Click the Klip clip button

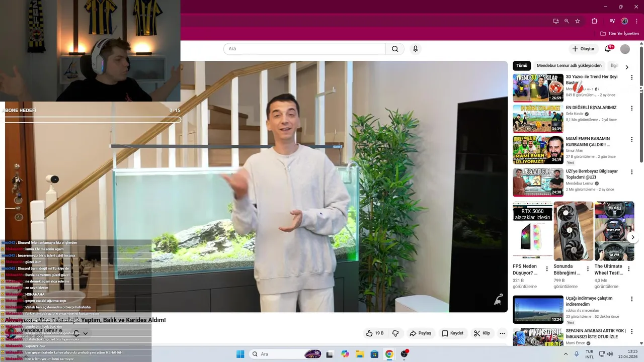481,333
